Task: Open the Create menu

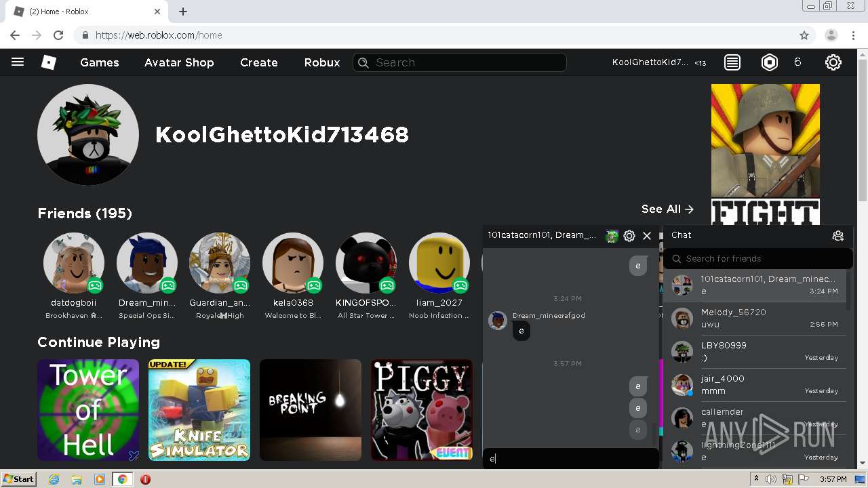Action: pos(259,62)
